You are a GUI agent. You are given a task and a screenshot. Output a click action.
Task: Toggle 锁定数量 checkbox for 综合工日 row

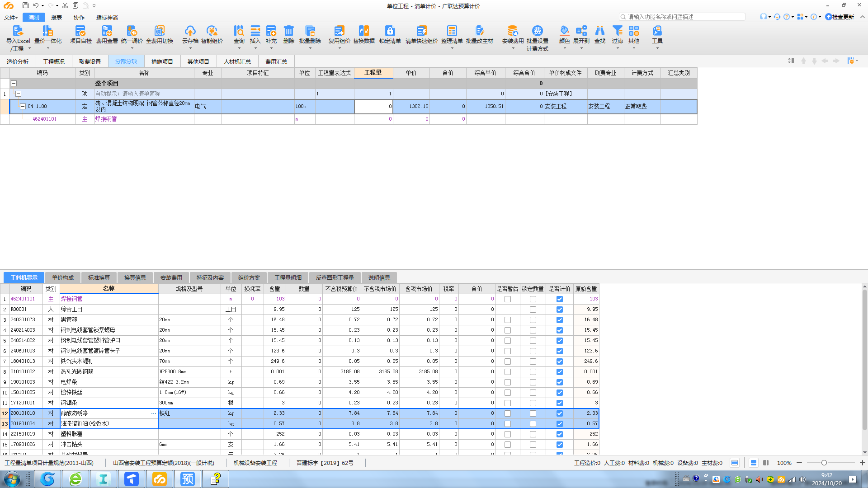tap(533, 310)
